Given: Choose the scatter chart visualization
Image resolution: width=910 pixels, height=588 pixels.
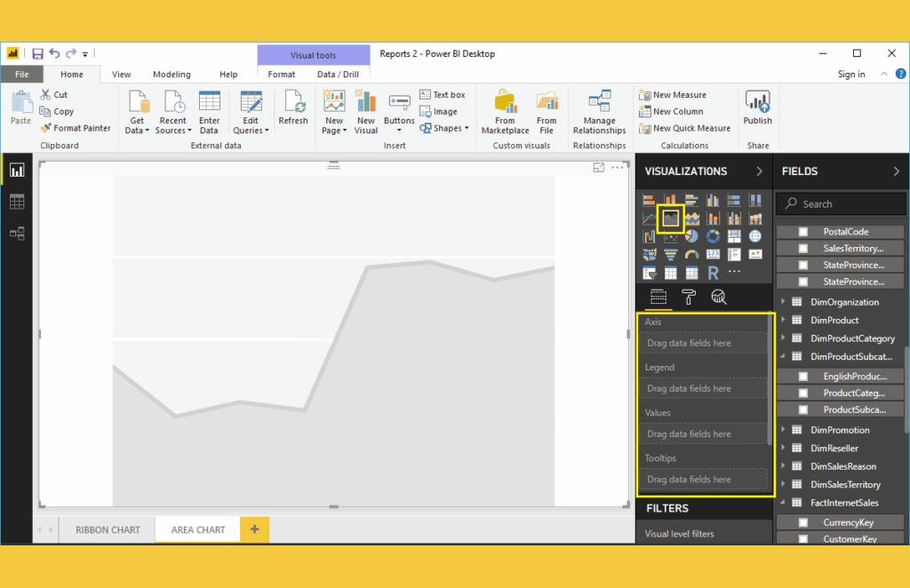Looking at the screenshot, I should [x=670, y=236].
